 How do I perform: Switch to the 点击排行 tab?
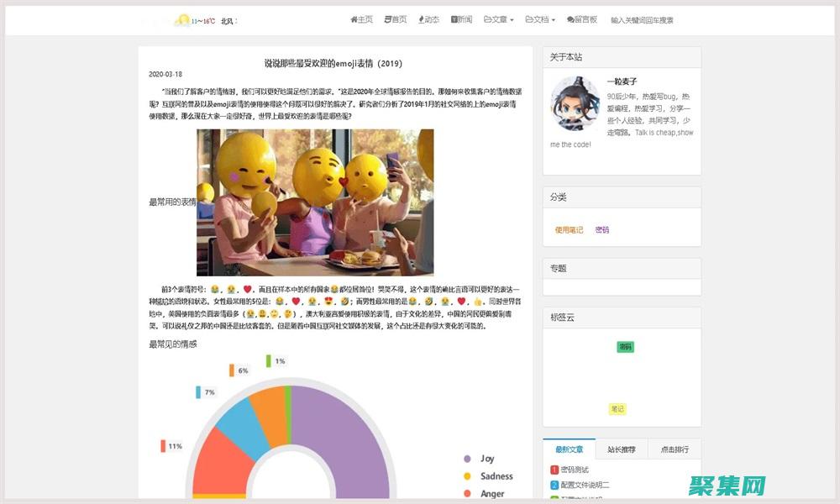677,449
